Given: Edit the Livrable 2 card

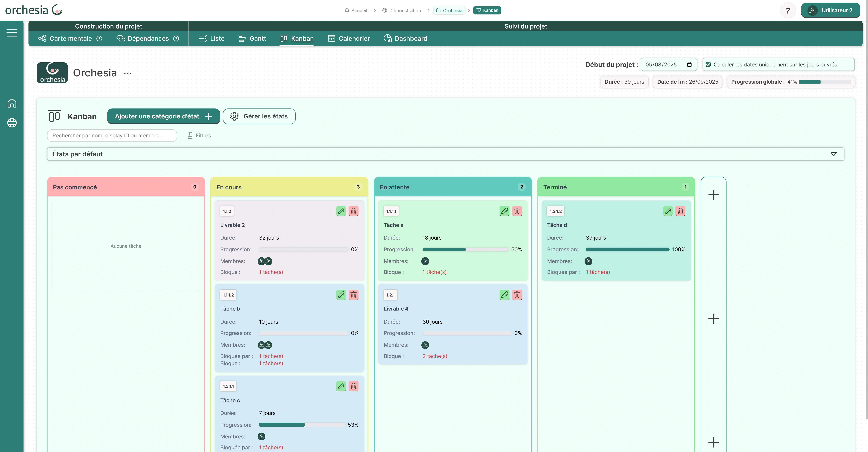Looking at the screenshot, I should pos(341,211).
